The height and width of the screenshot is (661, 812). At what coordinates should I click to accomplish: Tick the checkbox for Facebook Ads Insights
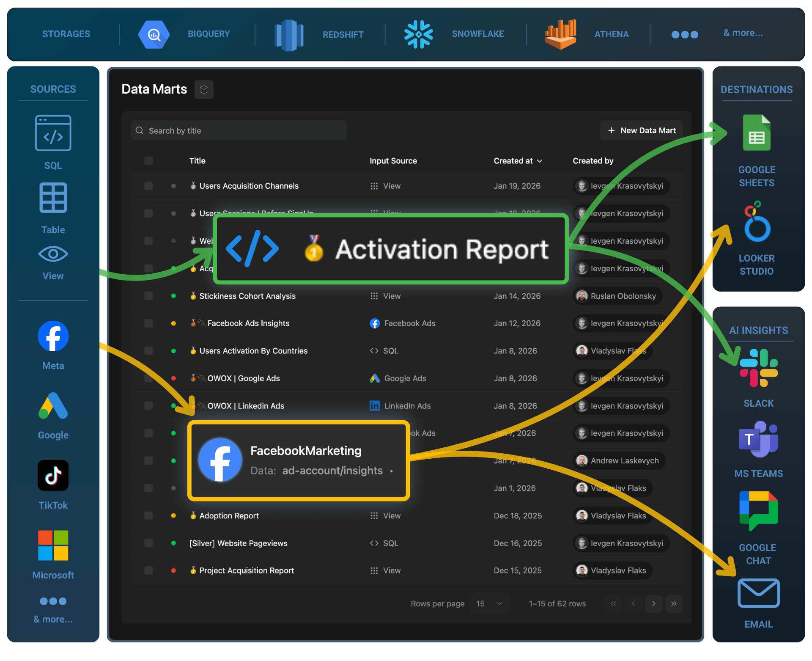(148, 323)
